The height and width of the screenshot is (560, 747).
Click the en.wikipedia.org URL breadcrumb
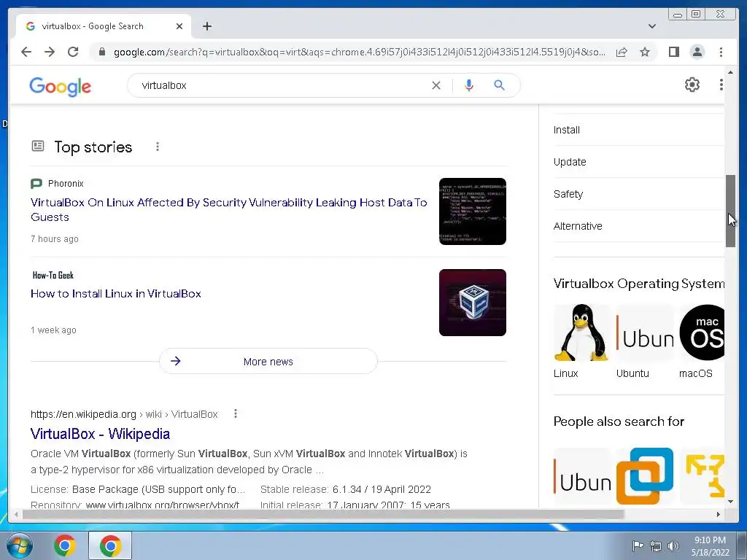124,414
